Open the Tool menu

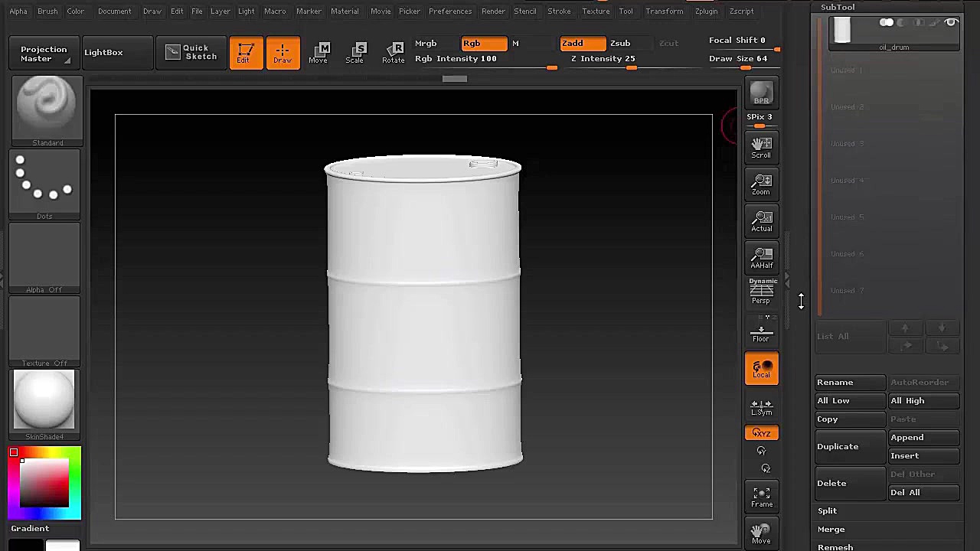[x=626, y=11]
